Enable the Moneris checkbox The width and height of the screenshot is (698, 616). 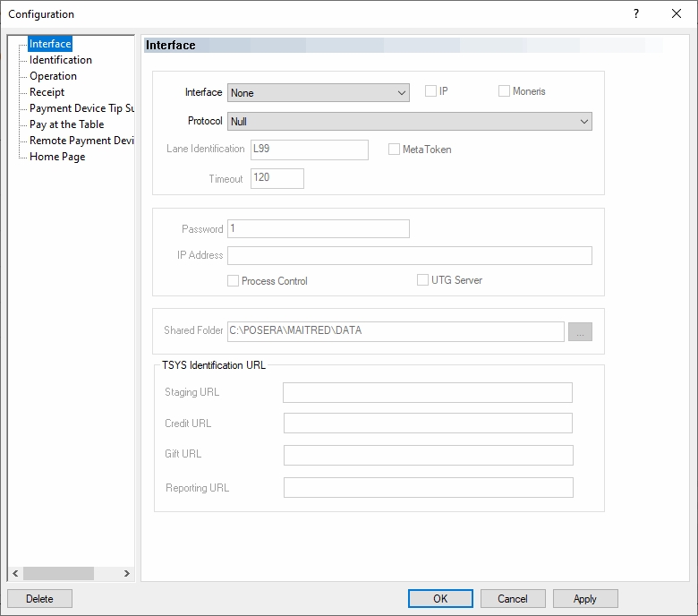coord(504,91)
